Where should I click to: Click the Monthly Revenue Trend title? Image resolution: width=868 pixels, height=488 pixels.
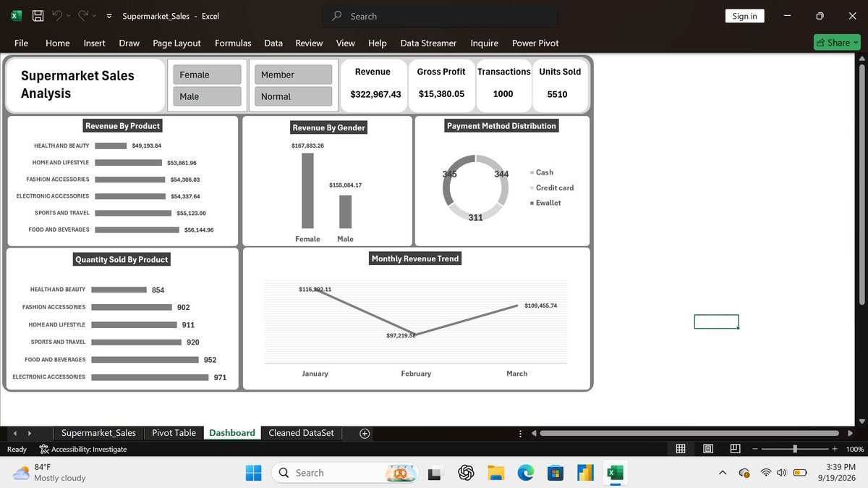coord(415,258)
